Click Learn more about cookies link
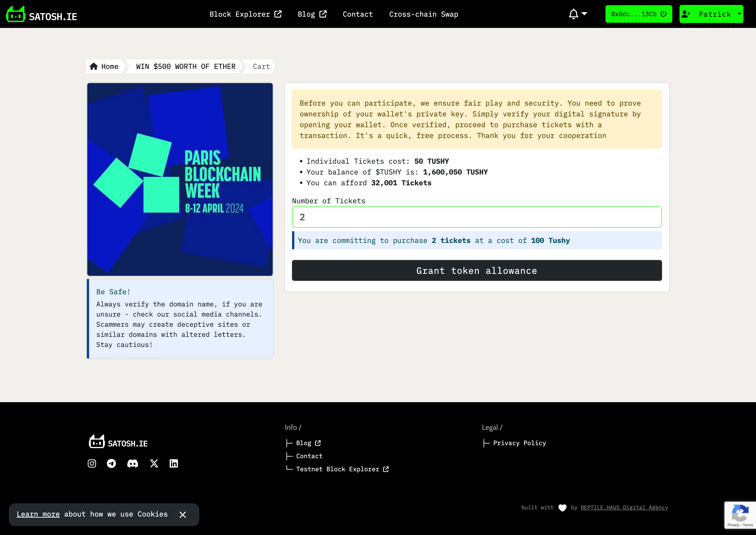The width and height of the screenshot is (756, 535). coord(38,514)
